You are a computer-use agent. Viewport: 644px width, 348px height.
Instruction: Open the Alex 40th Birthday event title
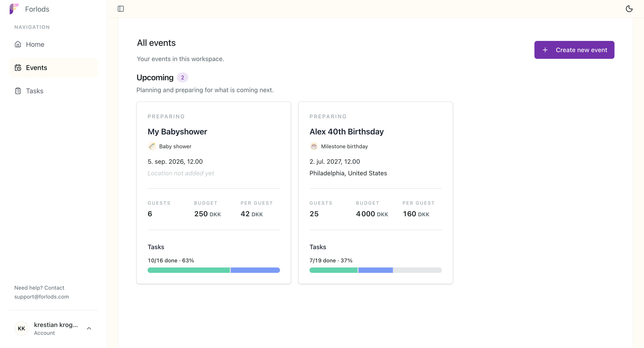(x=347, y=132)
